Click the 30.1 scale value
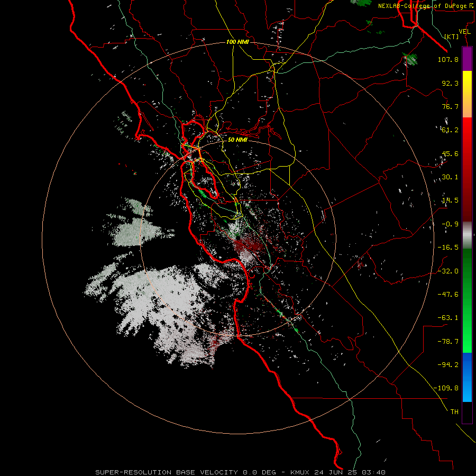This screenshot has height=476, width=476. [450, 177]
